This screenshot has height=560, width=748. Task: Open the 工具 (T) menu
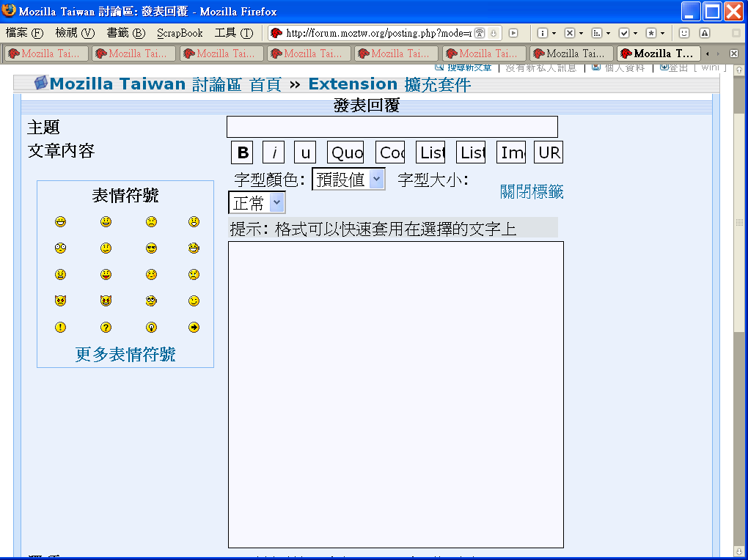tap(234, 33)
